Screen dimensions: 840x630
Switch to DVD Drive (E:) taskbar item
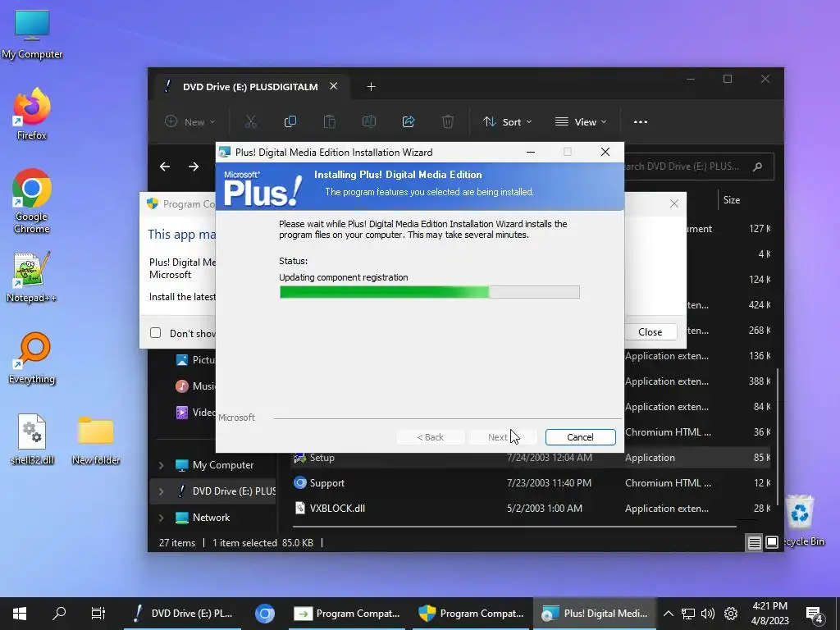click(182, 614)
